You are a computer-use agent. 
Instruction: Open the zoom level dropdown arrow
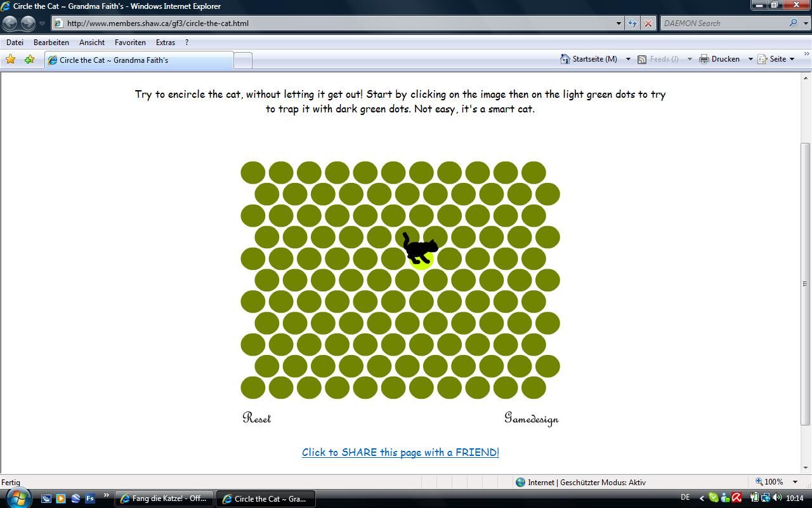click(795, 482)
